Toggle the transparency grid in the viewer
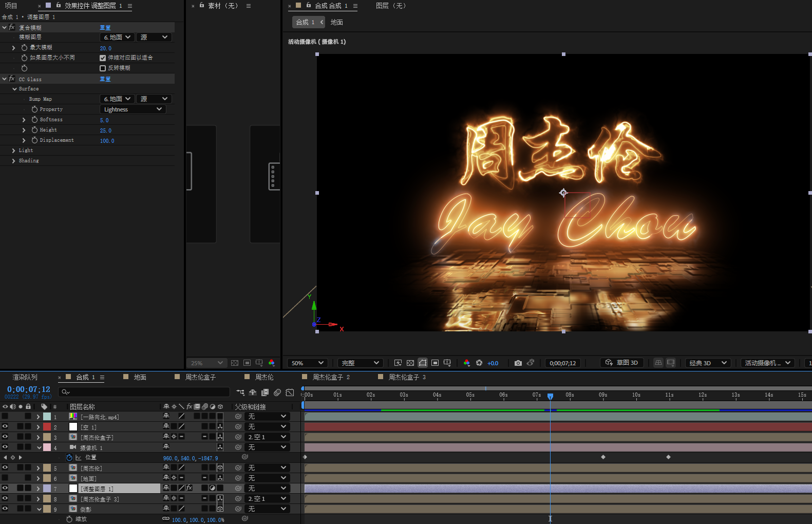 pyautogui.click(x=410, y=363)
